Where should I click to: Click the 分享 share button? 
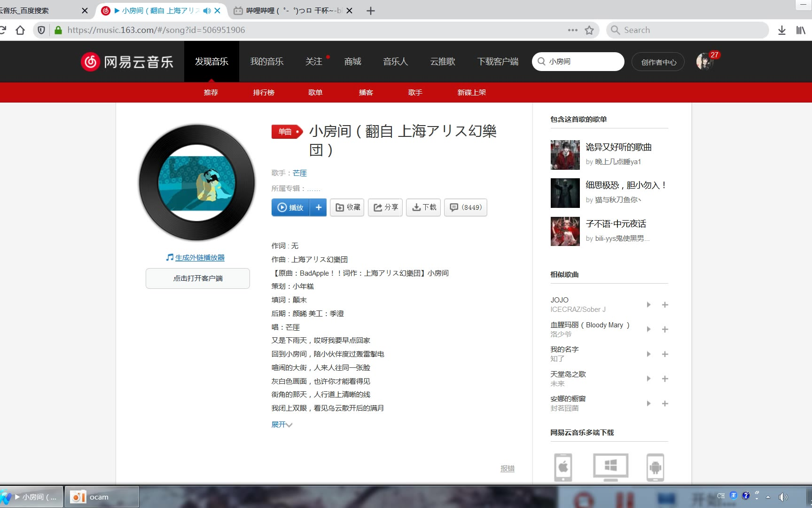pyautogui.click(x=385, y=207)
